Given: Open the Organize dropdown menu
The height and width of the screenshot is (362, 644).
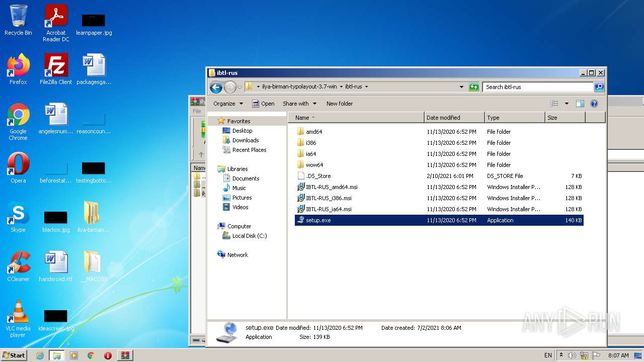Looking at the screenshot, I should click(x=228, y=104).
